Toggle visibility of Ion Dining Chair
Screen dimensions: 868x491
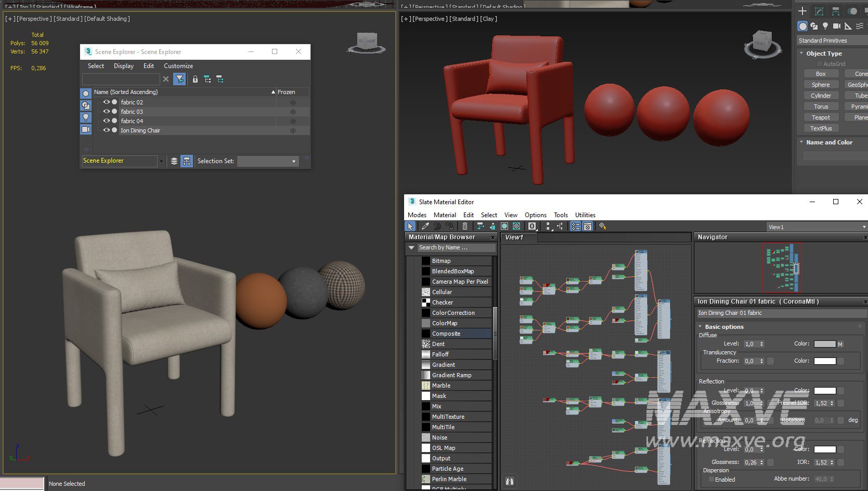point(107,130)
